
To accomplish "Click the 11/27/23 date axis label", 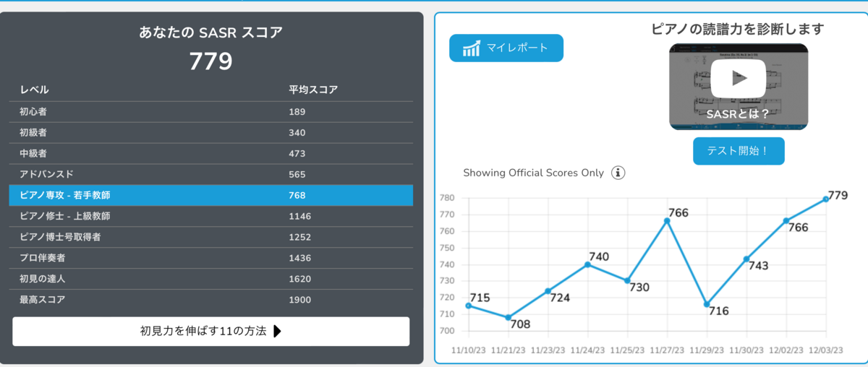I will click(x=667, y=350).
